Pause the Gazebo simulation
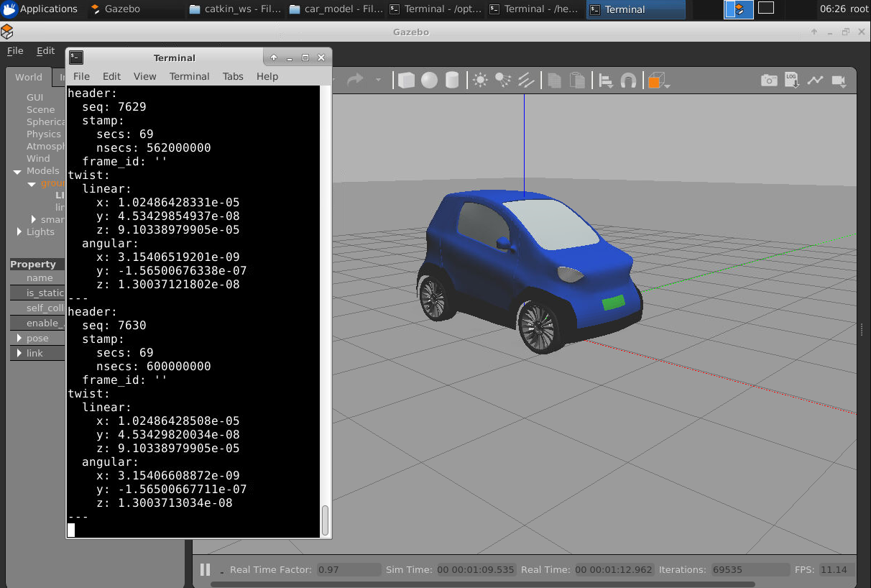The height and width of the screenshot is (588, 871). pyautogui.click(x=205, y=569)
